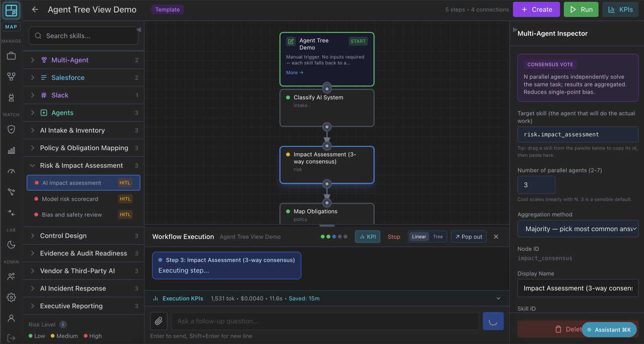Click Stop to halt execution

pyautogui.click(x=394, y=236)
